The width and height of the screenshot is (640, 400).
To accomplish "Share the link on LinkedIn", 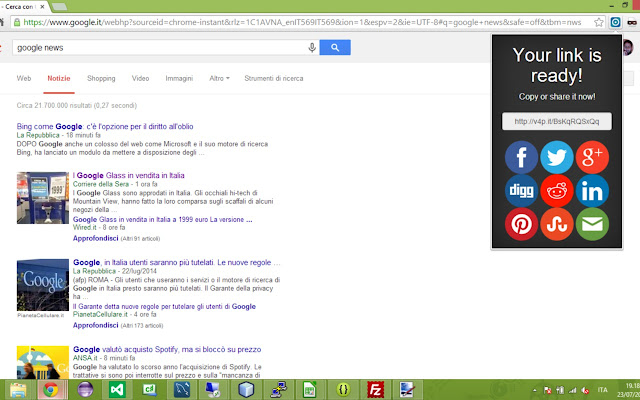I will coord(592,191).
